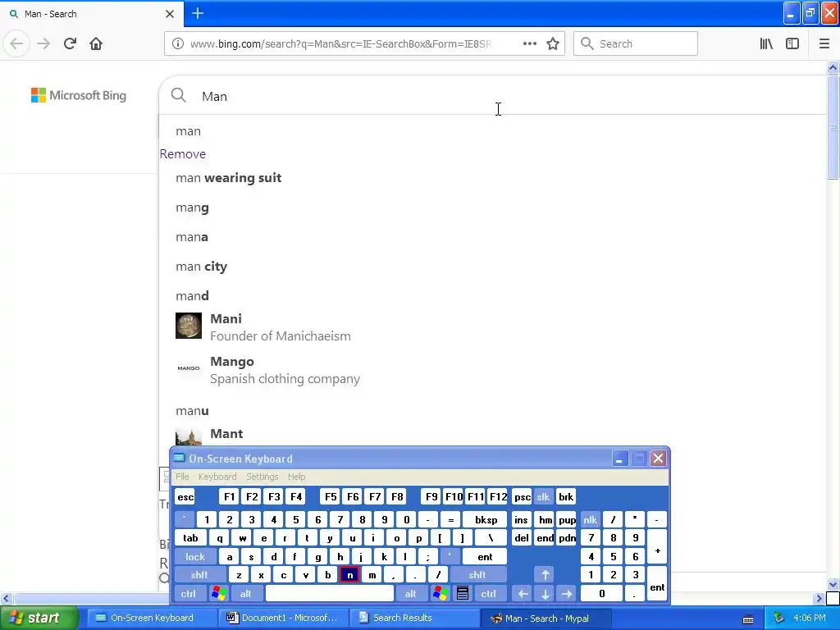Click the browser Search field
The image size is (840, 630).
click(x=636, y=43)
